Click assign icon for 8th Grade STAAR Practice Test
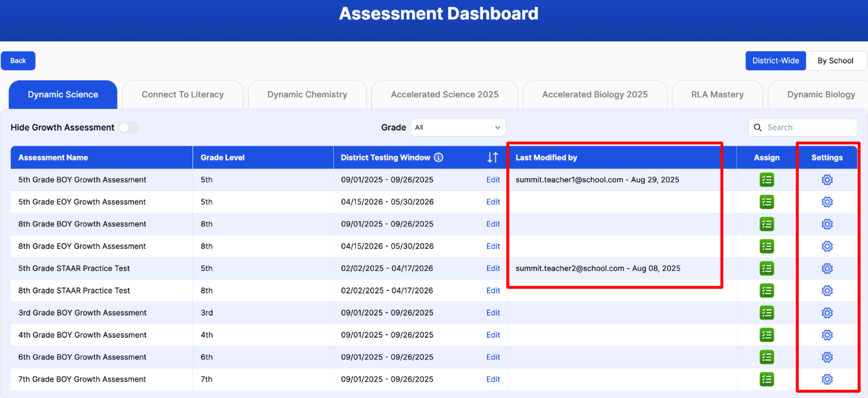The width and height of the screenshot is (868, 398). coord(767,290)
